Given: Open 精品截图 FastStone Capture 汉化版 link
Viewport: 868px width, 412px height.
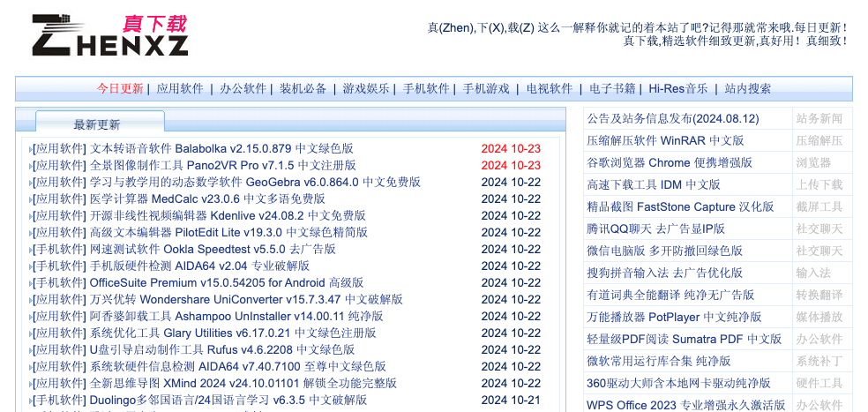Looking at the screenshot, I should (x=680, y=206).
